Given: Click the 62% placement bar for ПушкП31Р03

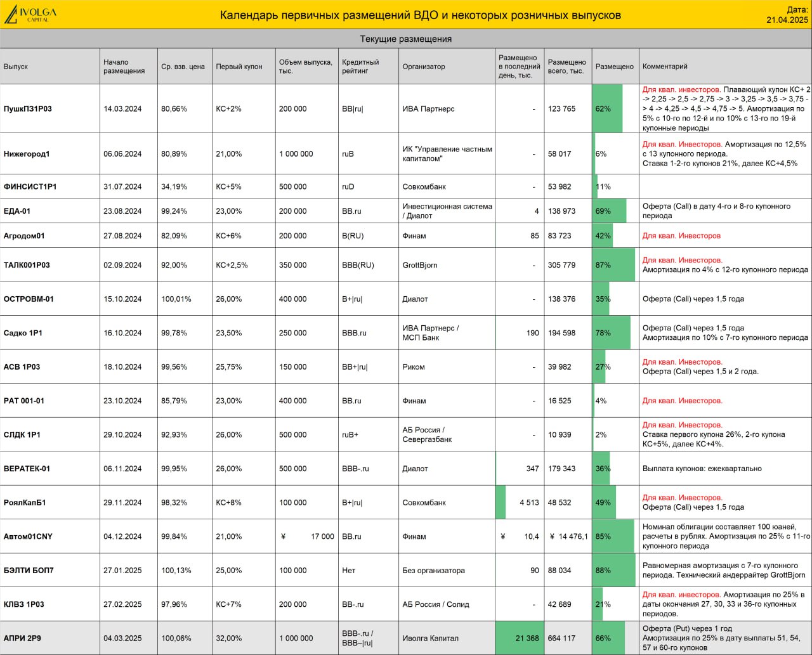Looking at the screenshot, I should [x=607, y=108].
